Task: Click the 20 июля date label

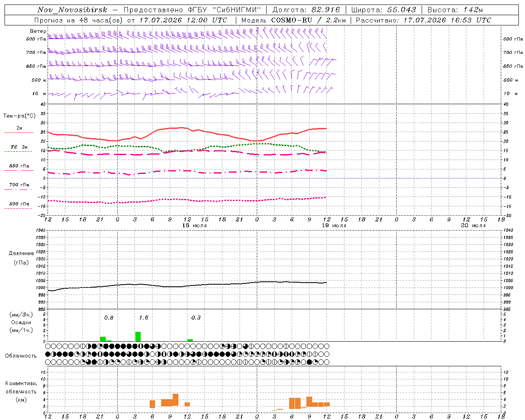Action: coord(473,226)
